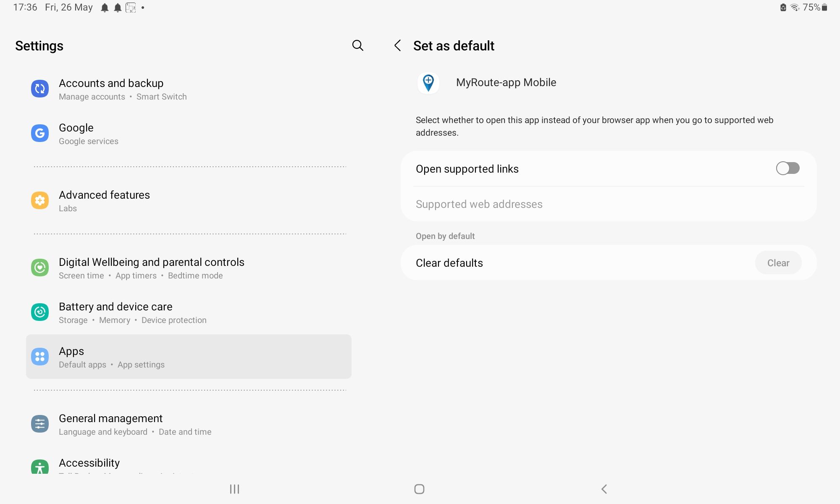
Task: Go back from Set as default
Action: point(397,45)
